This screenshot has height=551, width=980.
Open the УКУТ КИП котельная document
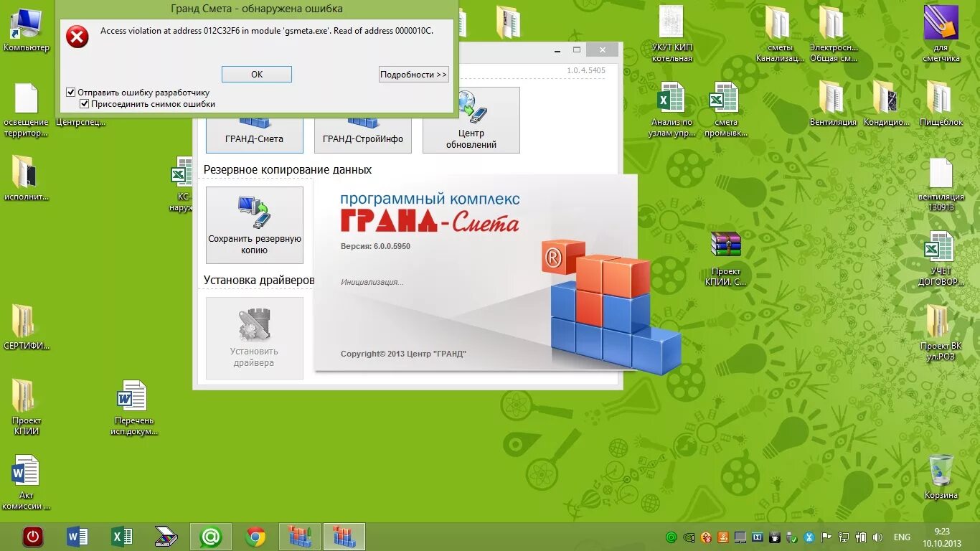coord(672,34)
